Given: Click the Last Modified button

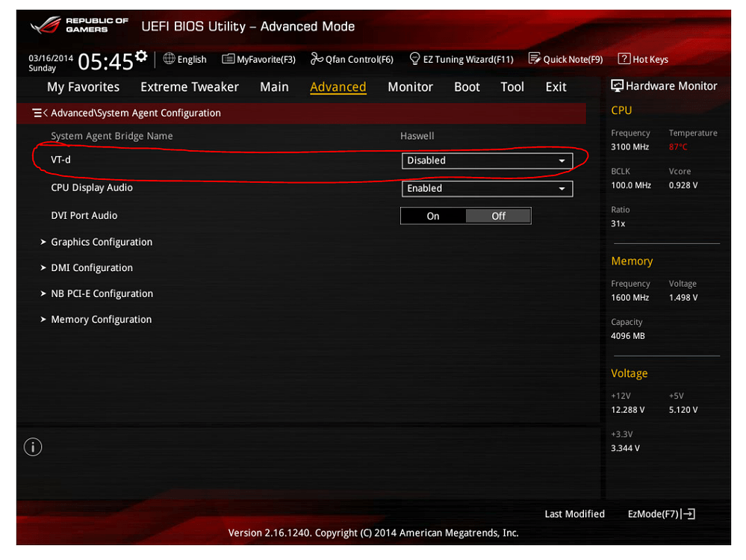Looking at the screenshot, I should coord(574,514).
